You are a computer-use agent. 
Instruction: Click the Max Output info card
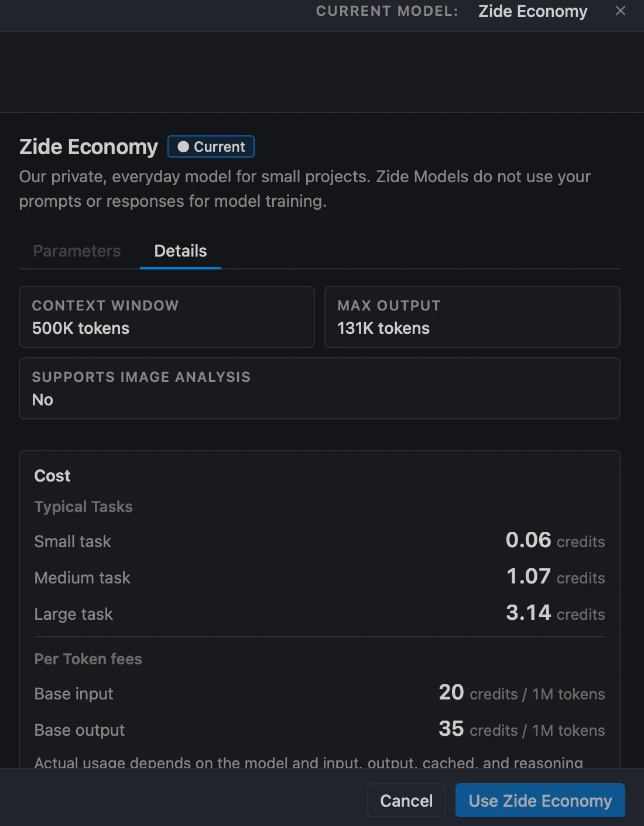coord(472,317)
